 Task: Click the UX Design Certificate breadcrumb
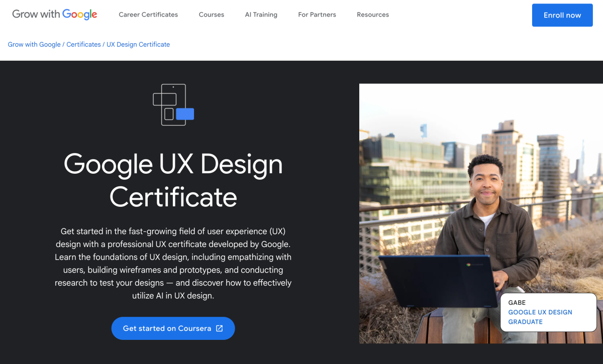[138, 44]
